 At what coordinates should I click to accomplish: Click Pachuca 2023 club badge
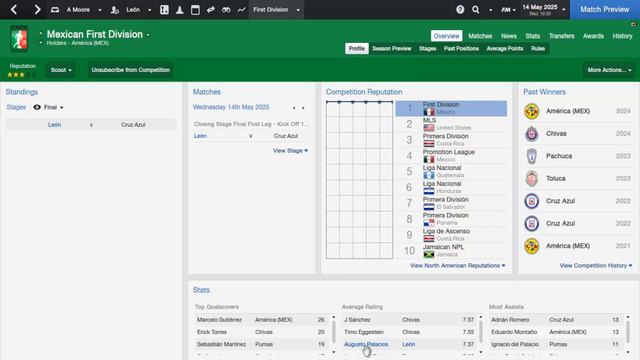pyautogui.click(x=532, y=156)
